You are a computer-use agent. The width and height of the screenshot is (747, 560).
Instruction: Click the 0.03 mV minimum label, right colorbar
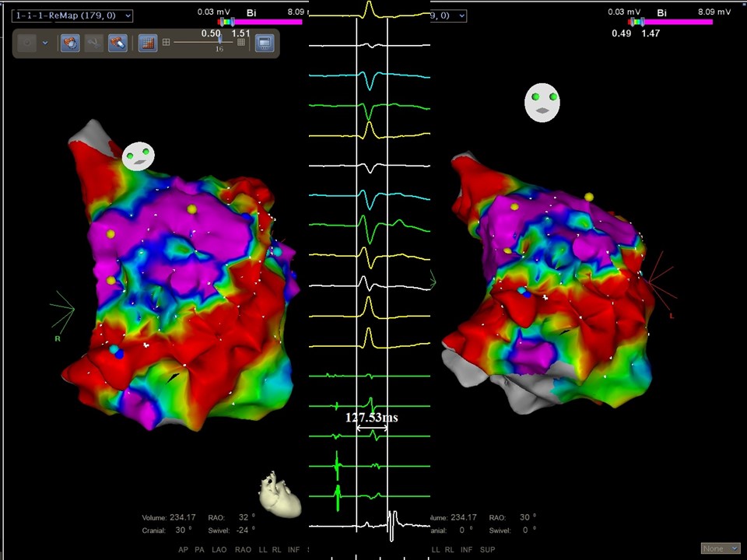(x=623, y=12)
